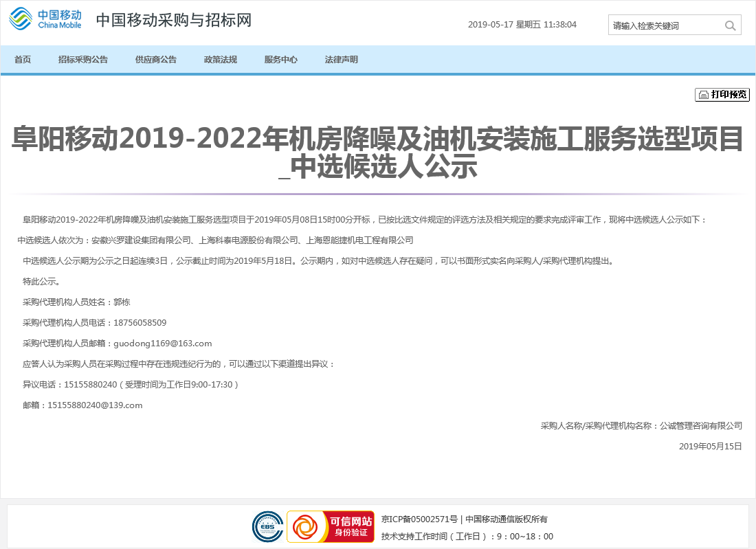Open the 招标采购公告 menu
This screenshot has height=549, width=756.
(x=83, y=60)
